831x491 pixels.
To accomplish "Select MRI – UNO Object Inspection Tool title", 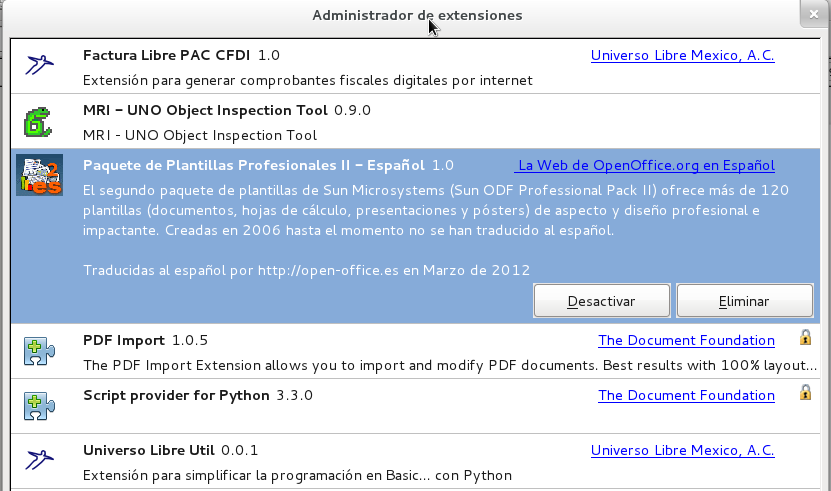I will point(205,110).
